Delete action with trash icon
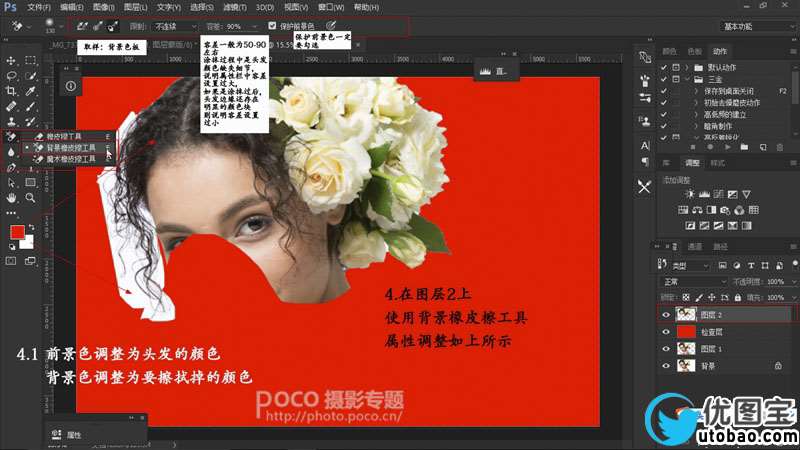This screenshot has height=450, width=800. pos(780,147)
